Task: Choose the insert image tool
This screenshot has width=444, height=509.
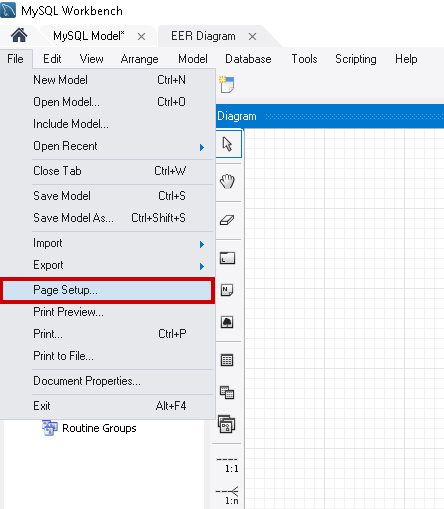Action: 227,322
